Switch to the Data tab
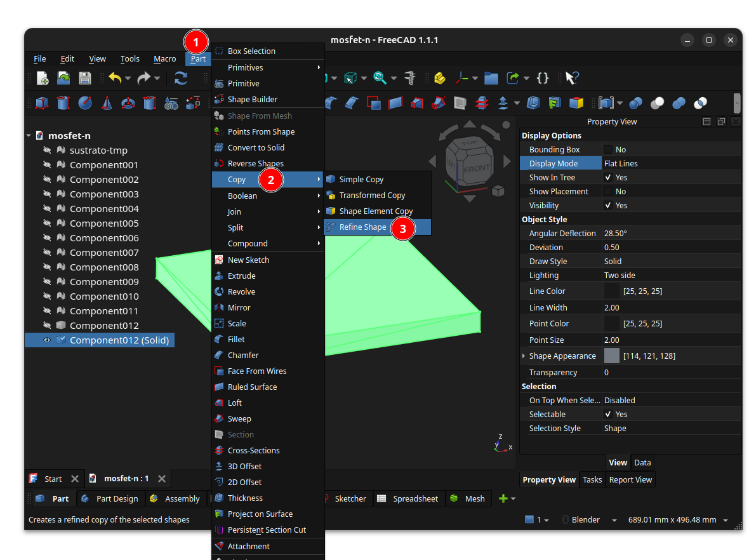The image size is (749, 560). pos(642,462)
